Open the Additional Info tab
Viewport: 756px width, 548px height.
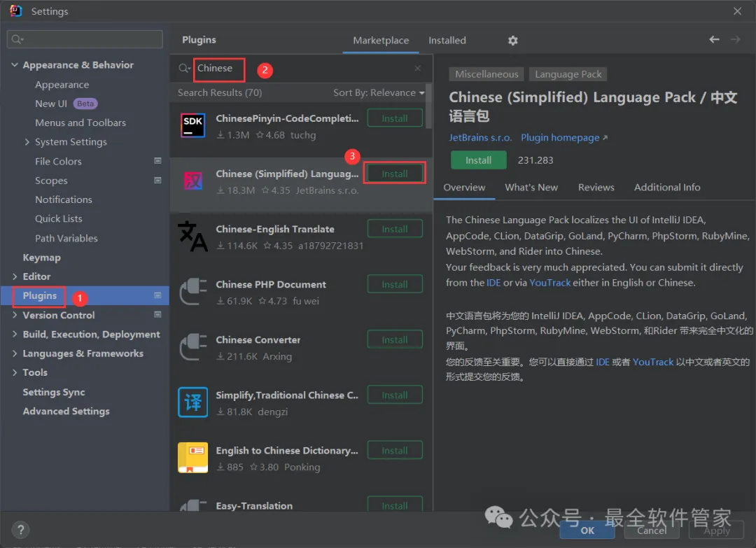[667, 188]
